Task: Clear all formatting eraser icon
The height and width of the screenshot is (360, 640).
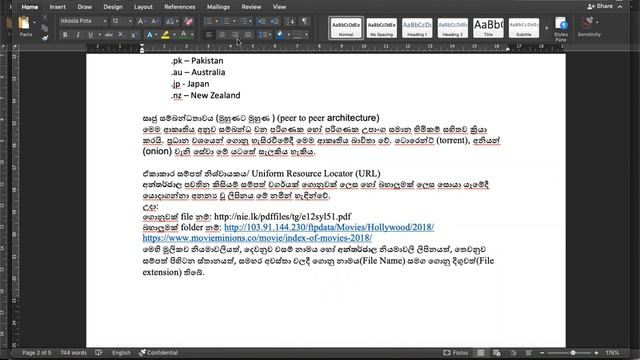Action: pyautogui.click(x=188, y=21)
